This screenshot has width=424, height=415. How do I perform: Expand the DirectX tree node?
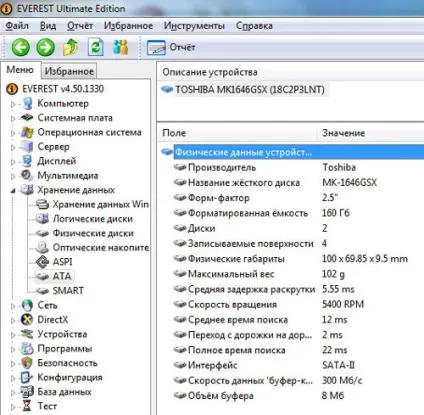point(13,320)
